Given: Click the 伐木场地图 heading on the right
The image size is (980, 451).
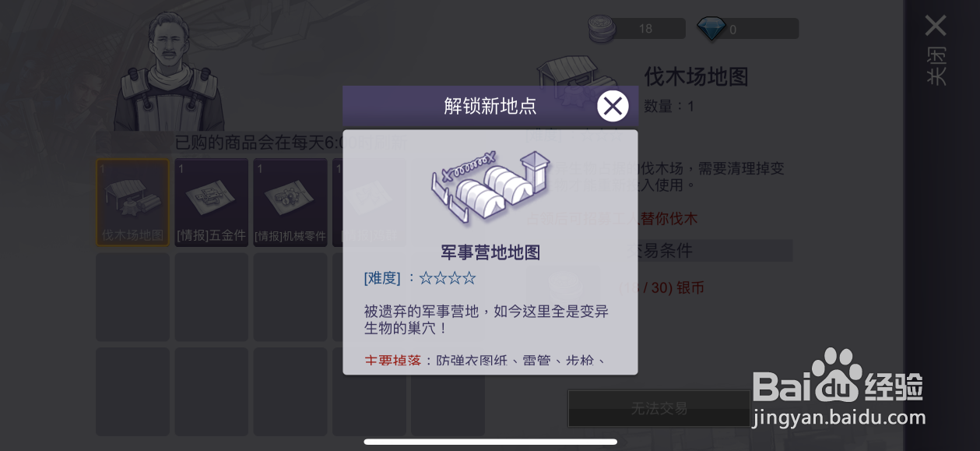Looking at the screenshot, I should tap(696, 76).
